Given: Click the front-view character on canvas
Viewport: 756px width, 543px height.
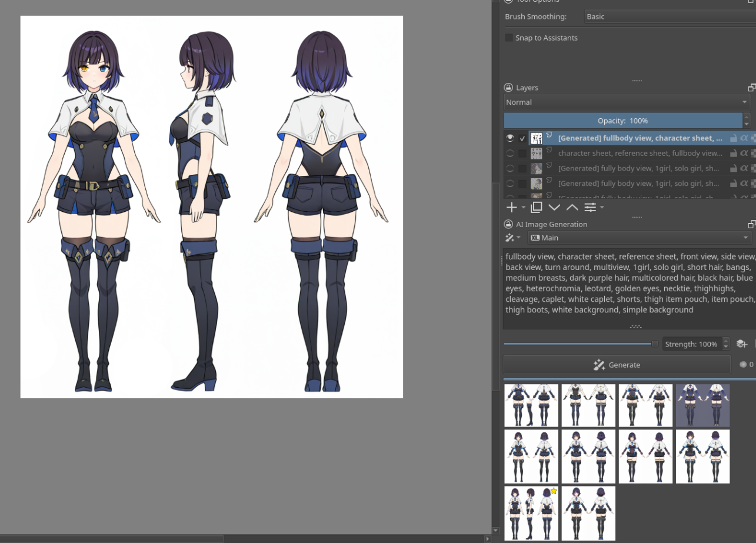Looking at the screenshot, I should 94,212.
